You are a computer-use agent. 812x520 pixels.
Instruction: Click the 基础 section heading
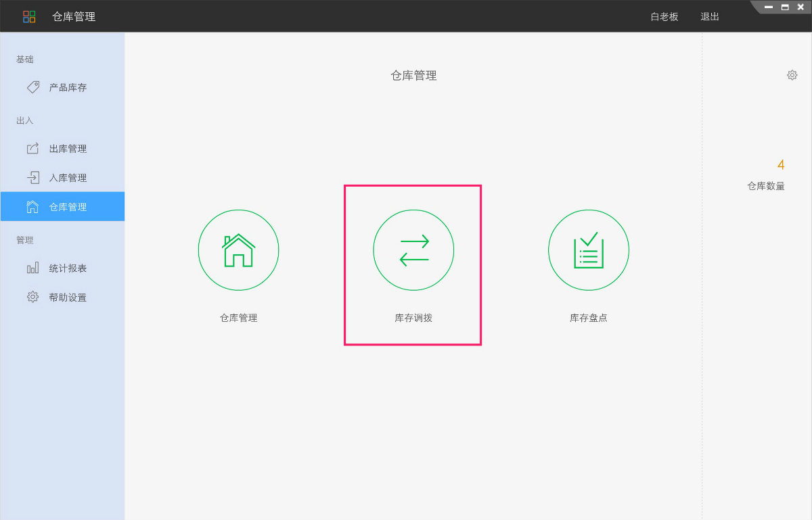coord(25,60)
